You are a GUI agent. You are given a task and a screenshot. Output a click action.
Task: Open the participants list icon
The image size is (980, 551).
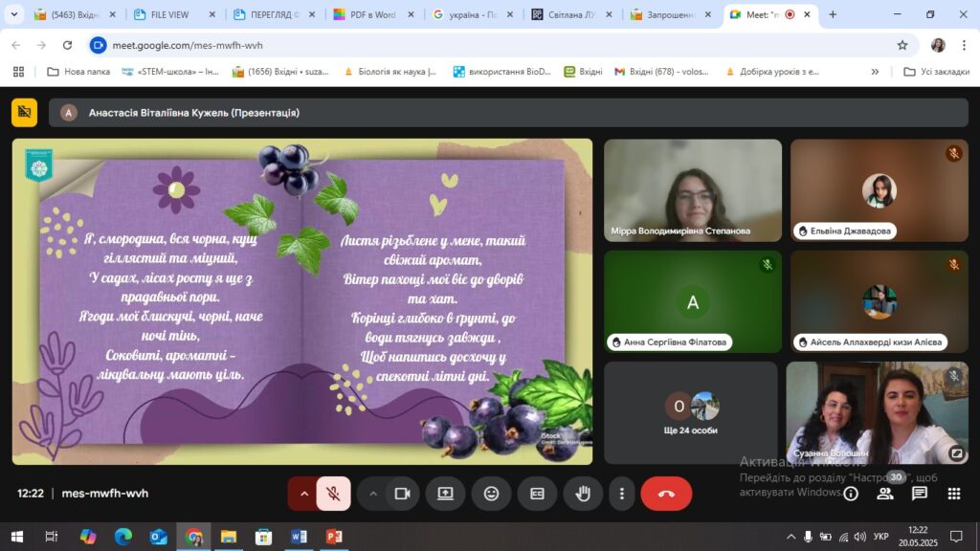point(885,494)
